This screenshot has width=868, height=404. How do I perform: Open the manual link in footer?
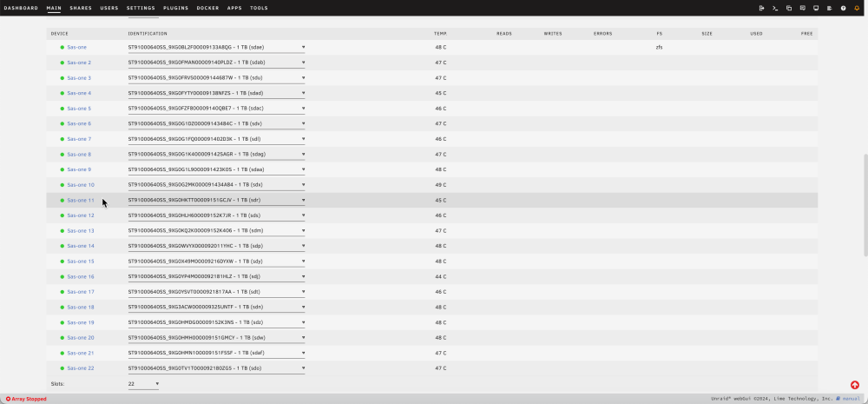pos(852,399)
